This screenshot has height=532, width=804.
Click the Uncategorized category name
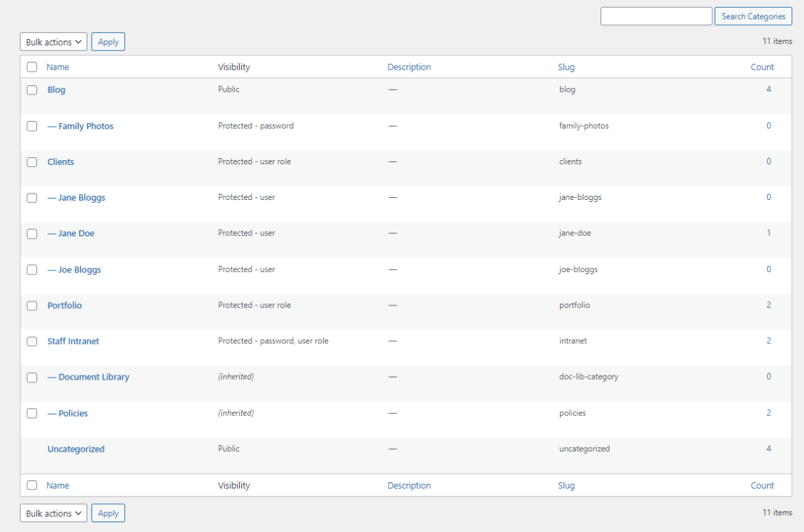76,450
